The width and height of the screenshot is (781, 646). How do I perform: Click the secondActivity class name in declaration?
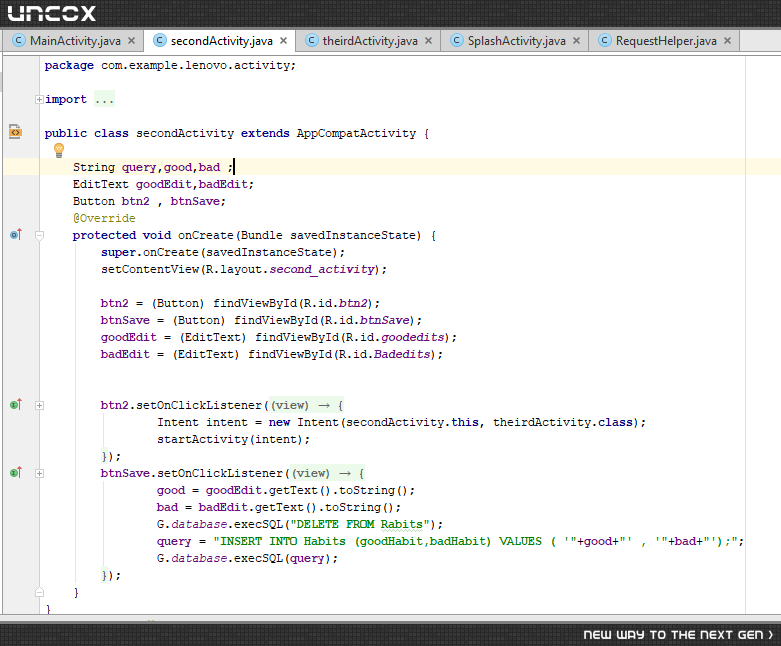[185, 133]
